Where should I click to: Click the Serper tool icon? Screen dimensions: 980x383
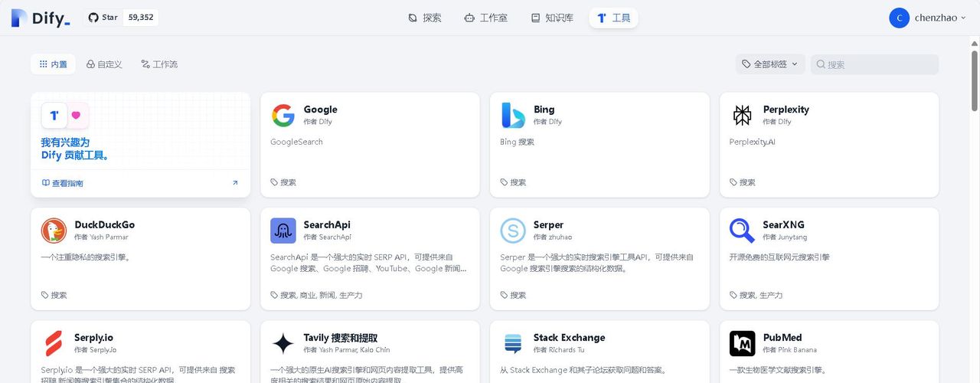click(512, 231)
